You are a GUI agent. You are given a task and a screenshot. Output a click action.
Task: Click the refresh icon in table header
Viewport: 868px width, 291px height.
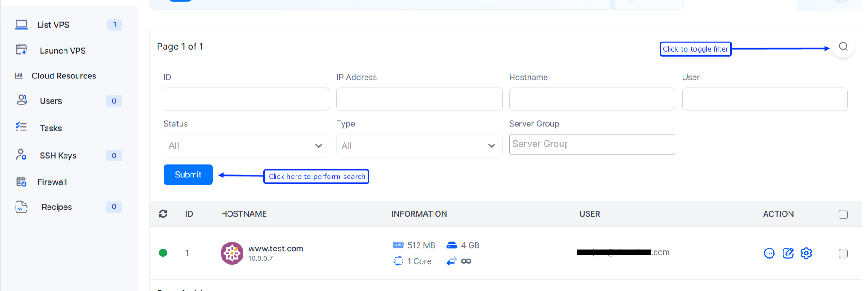click(163, 214)
